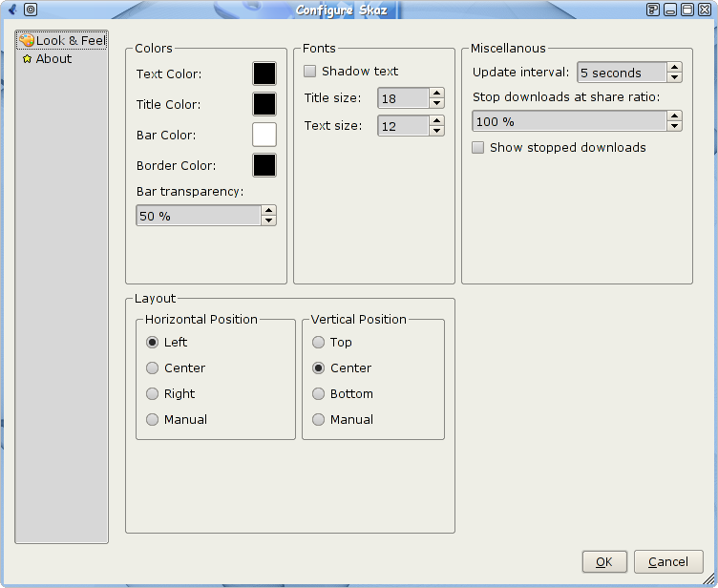This screenshot has width=718, height=588.
Task: Select Right horizontal position
Action: 152,394
